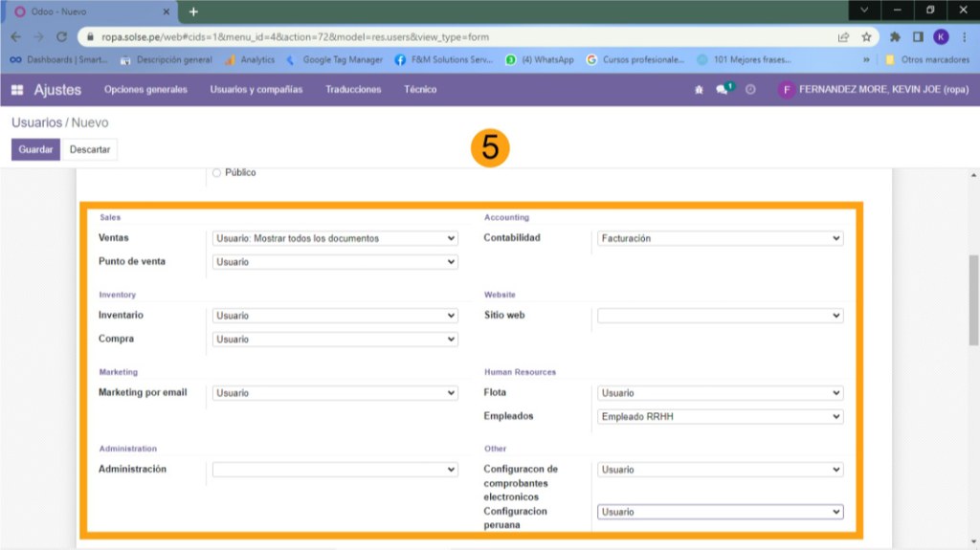Open the conversations chat icon
Image resolution: width=980 pixels, height=550 pixels.
click(x=724, y=89)
